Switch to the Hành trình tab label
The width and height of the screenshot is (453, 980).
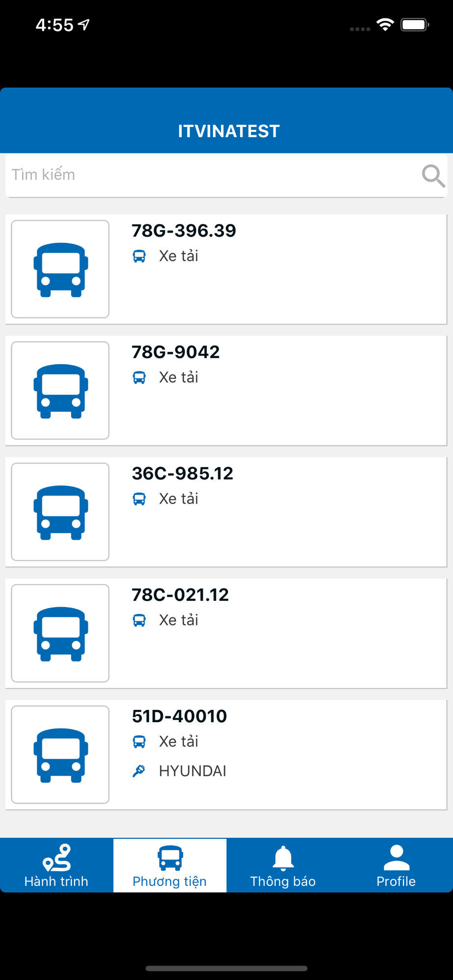click(x=56, y=881)
